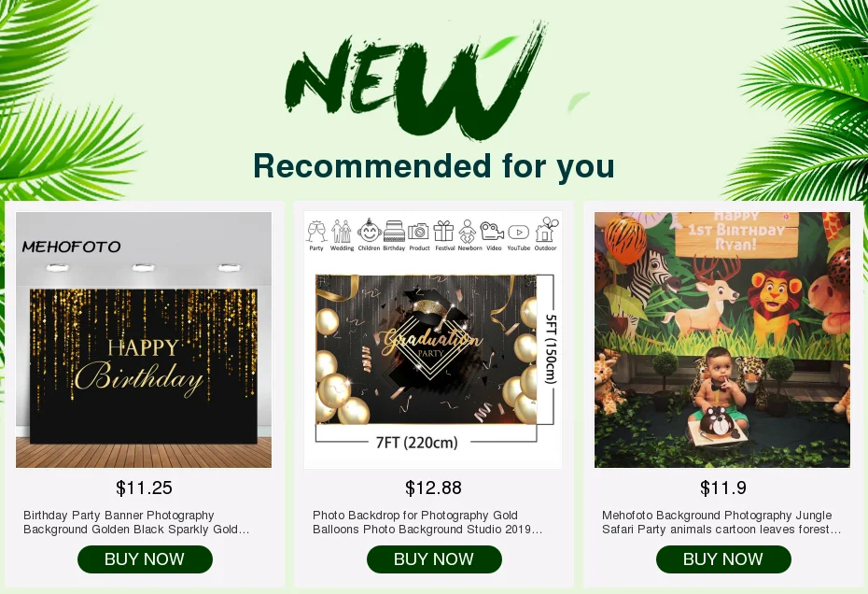
Task: Open Mehofoto Jungle Safari Party title link
Action: [x=721, y=522]
